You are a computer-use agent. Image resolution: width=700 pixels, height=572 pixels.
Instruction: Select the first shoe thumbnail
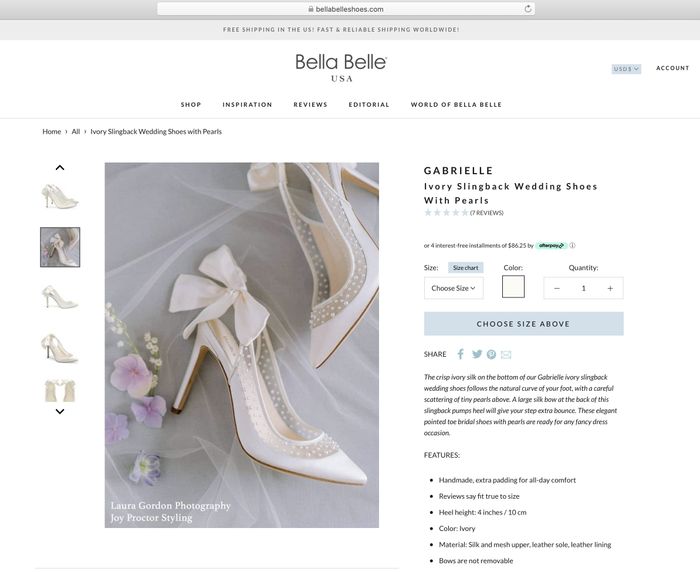pos(60,195)
